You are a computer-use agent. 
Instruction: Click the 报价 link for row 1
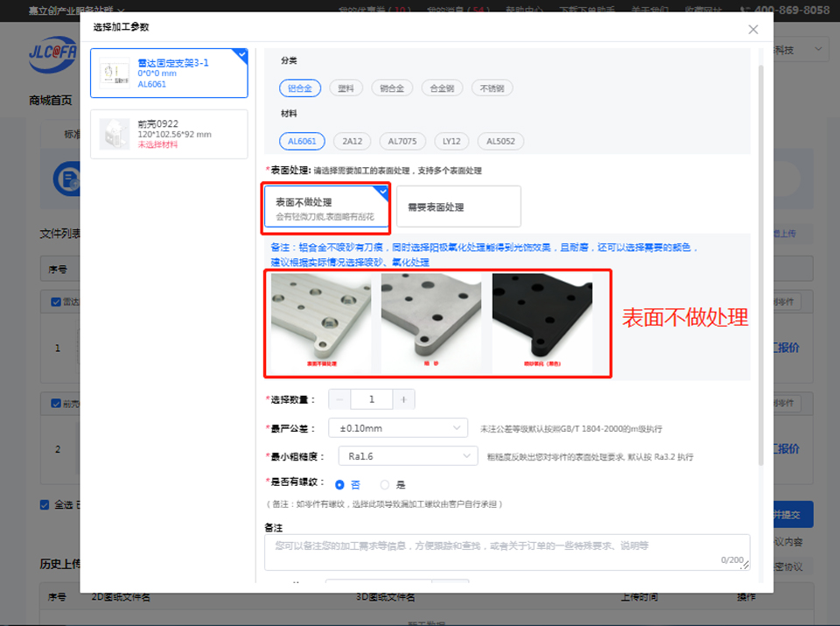787,348
